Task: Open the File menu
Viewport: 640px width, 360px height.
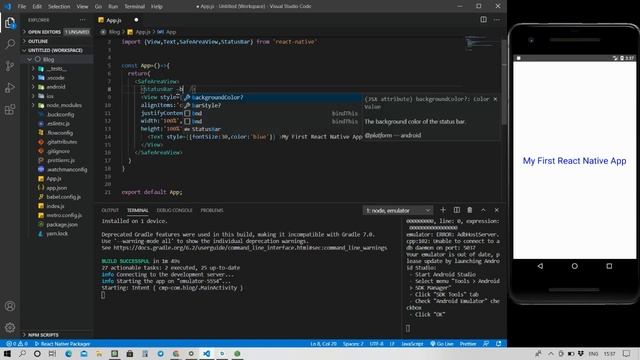Action: click(x=22, y=7)
